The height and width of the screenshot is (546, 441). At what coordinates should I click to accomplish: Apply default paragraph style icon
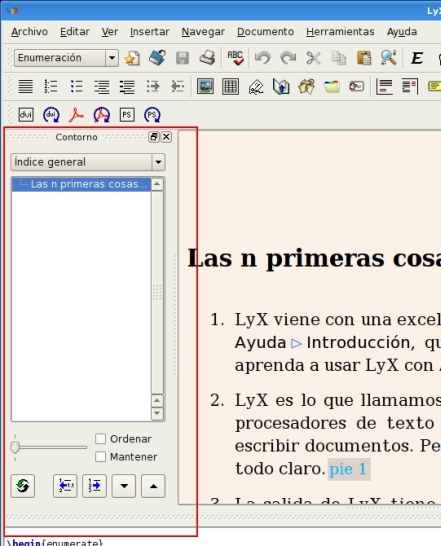pyautogui.click(x=26, y=86)
